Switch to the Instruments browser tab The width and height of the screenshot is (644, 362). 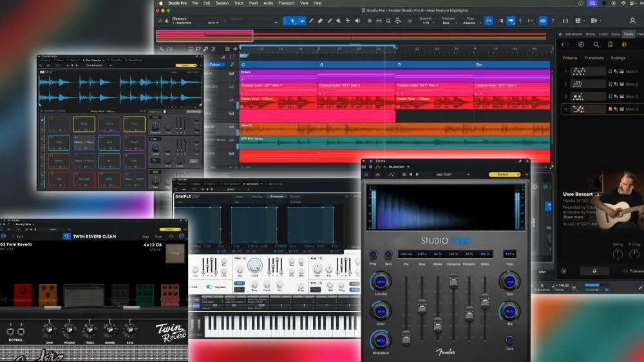coord(573,34)
